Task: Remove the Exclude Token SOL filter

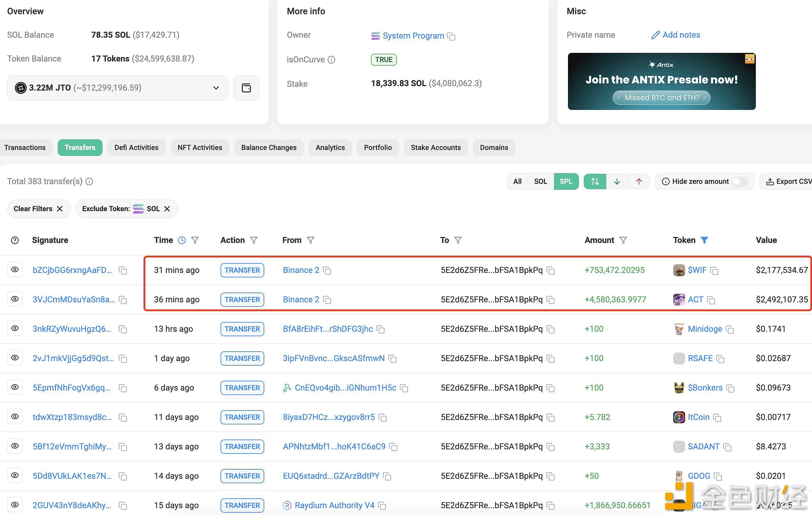Action: pos(167,209)
